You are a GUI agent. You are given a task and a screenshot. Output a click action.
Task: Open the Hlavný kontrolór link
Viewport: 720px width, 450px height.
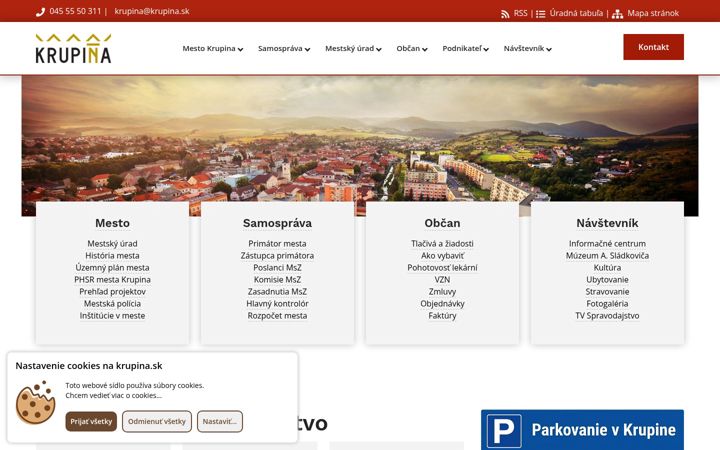(x=277, y=304)
